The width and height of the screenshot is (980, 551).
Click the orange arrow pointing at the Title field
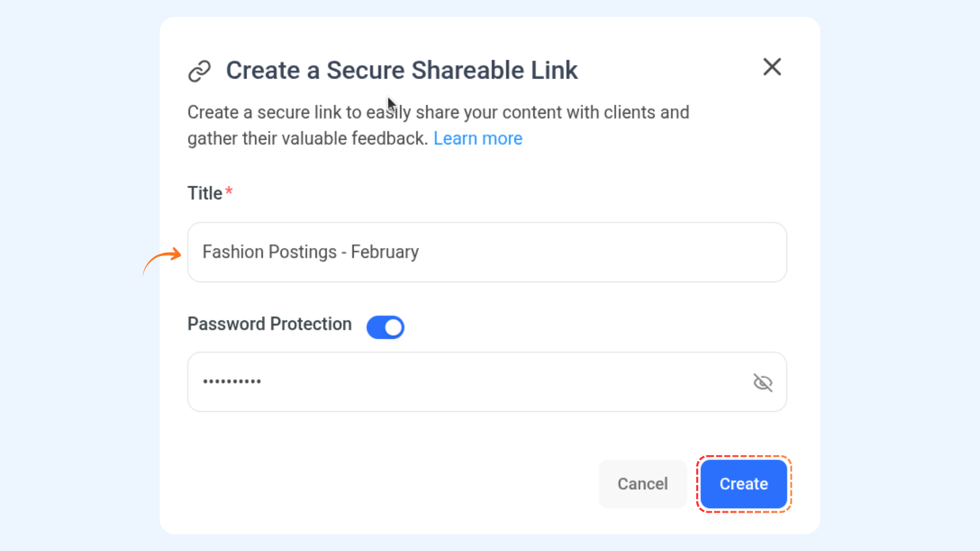162,259
